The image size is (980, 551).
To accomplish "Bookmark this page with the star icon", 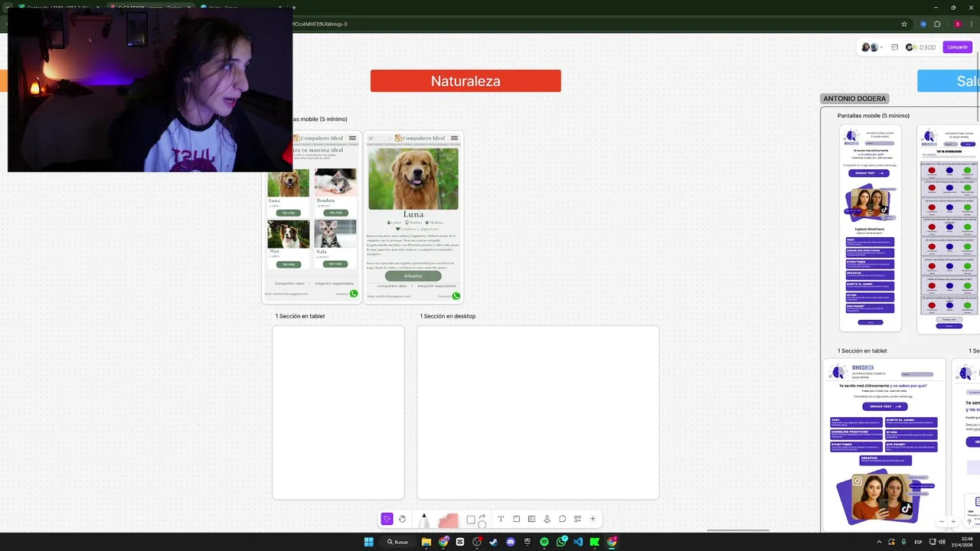I will coord(904,24).
